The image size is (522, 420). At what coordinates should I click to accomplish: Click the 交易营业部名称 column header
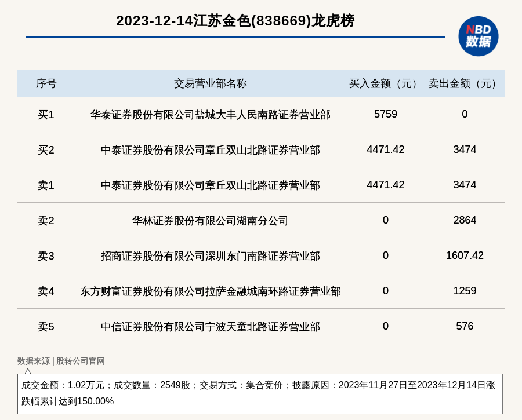click(211, 83)
